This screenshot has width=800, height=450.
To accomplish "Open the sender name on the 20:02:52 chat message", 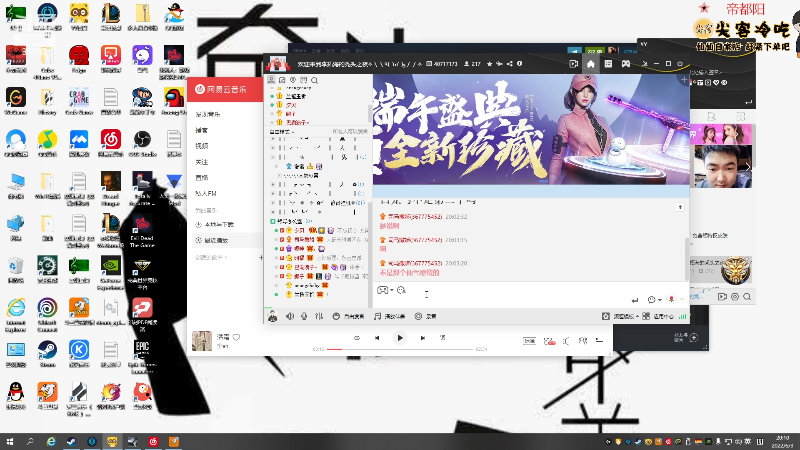I will point(414,217).
